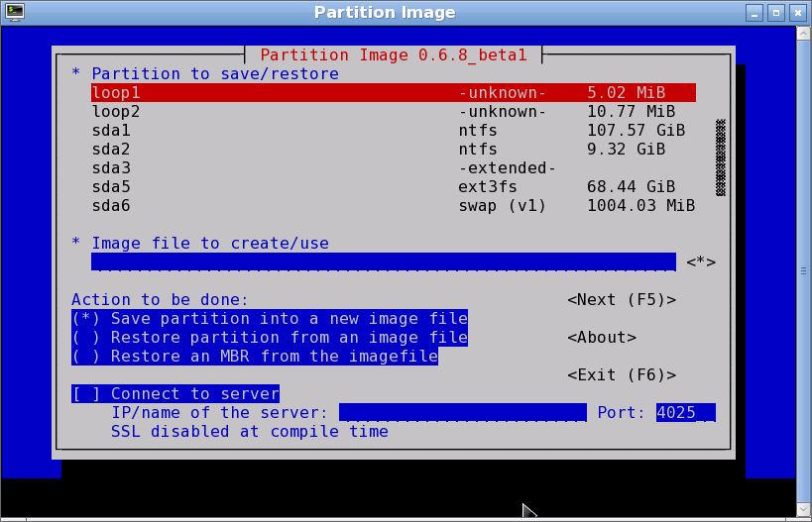Open the About button
This screenshot has height=522, width=812.
[602, 338]
